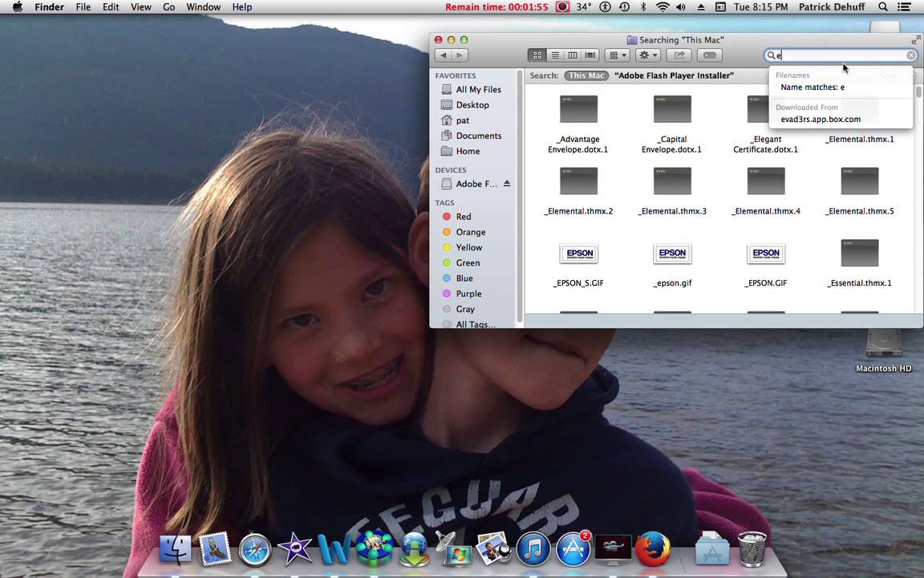Click the volume menu bar icon
The width and height of the screenshot is (924, 578).
coord(681,7)
